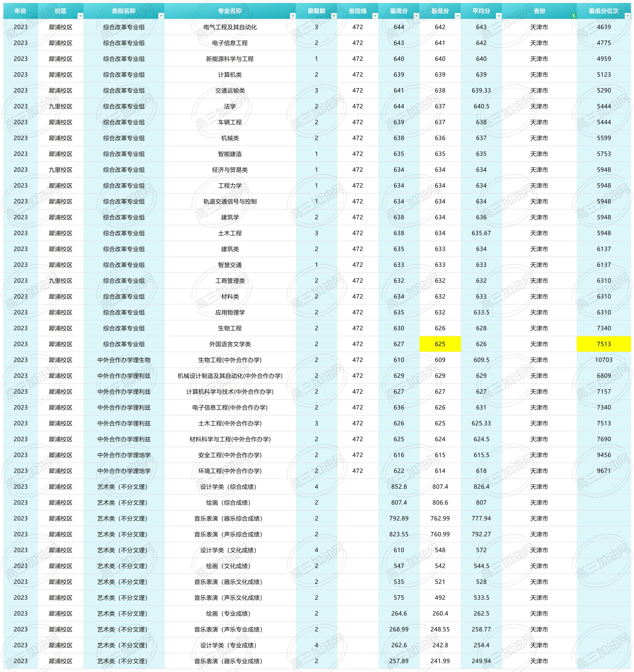634x672 pixels.
Task: Select the rank cell 9671
Action: click(604, 471)
